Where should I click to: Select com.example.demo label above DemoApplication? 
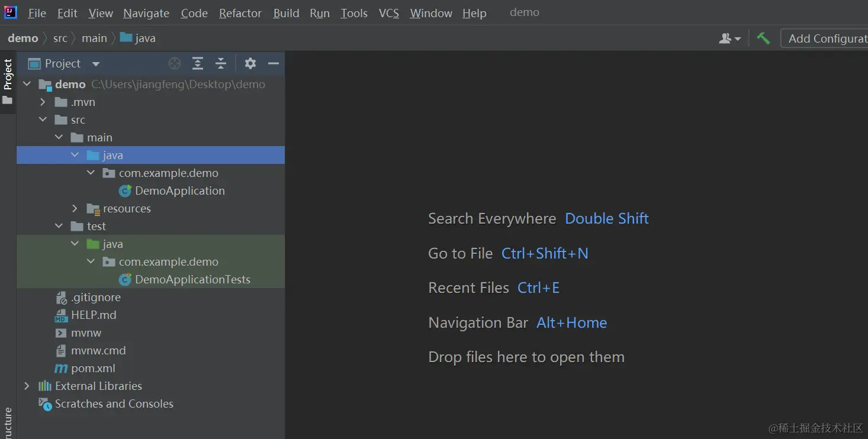pyautogui.click(x=169, y=173)
